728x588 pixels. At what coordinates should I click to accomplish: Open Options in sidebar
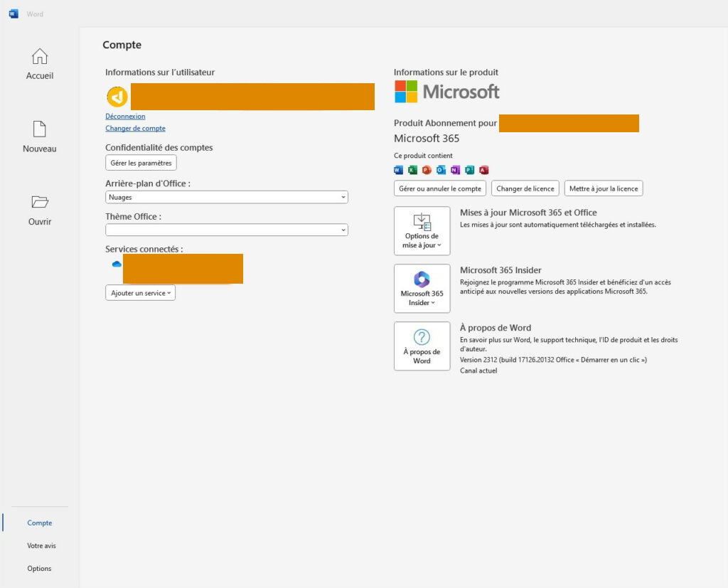[x=40, y=568]
